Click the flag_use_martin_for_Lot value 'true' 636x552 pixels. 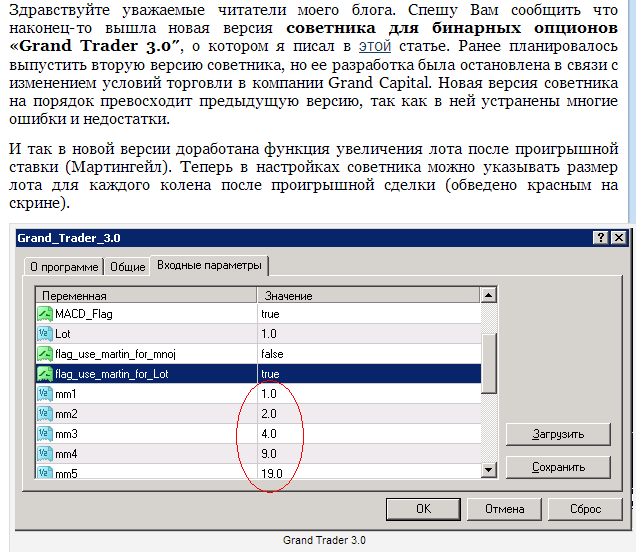click(270, 374)
